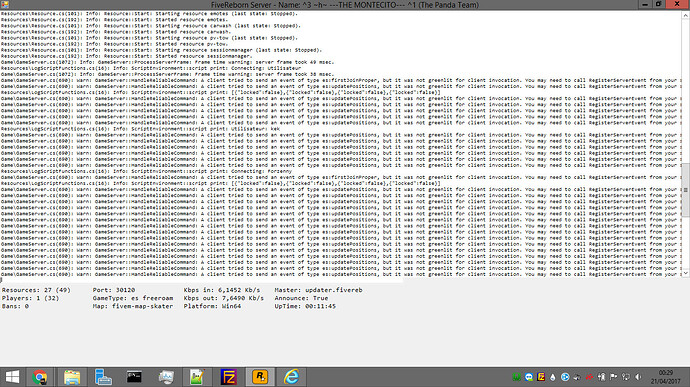The height and width of the screenshot is (387, 690).
Task: Open Server Manager from the taskbar
Action: 103,377
